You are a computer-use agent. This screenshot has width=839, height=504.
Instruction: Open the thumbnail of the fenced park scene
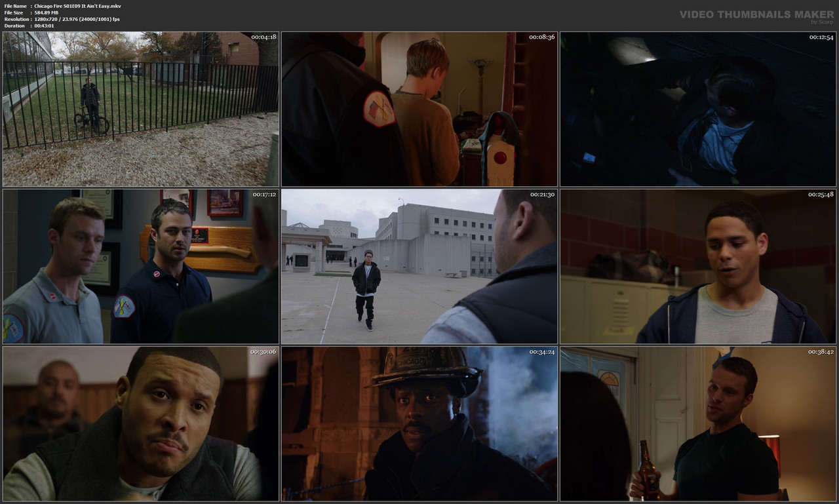tap(140, 109)
